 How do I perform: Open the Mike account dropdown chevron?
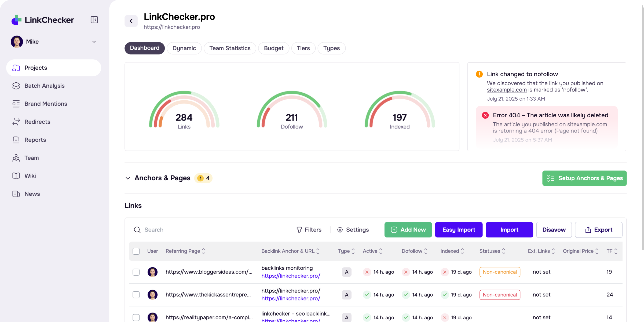coord(94,42)
